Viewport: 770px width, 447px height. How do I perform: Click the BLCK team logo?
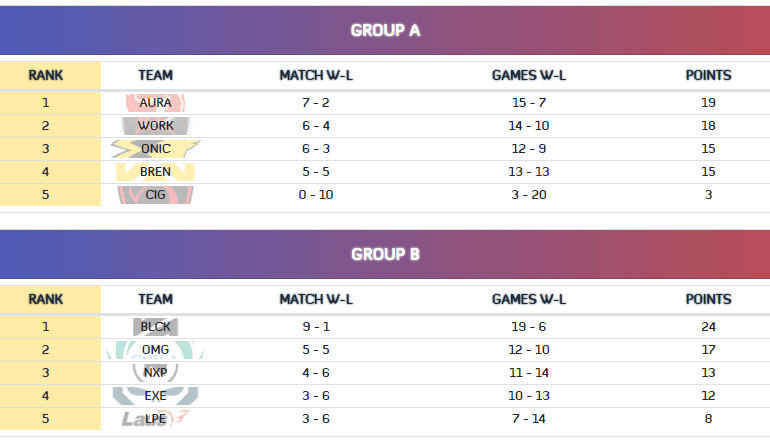click(155, 327)
